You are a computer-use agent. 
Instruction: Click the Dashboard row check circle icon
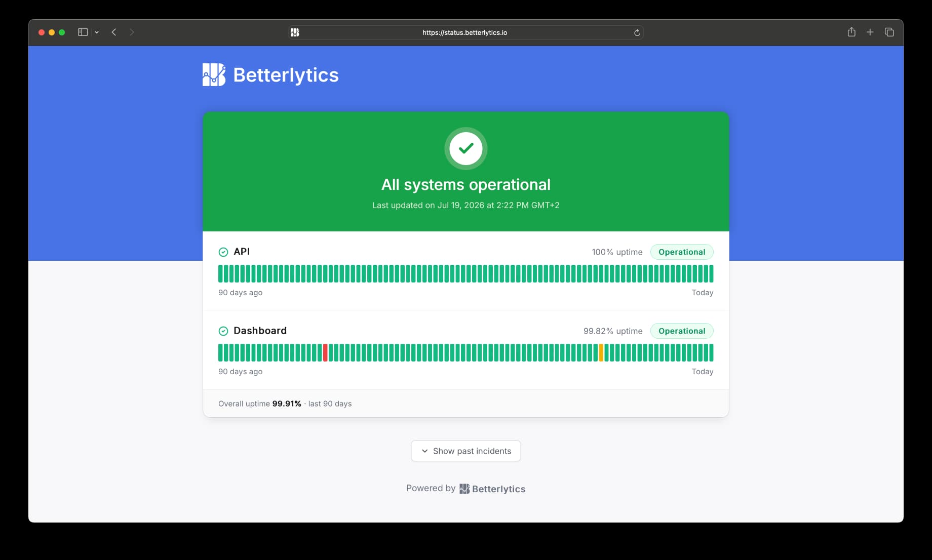pos(223,331)
